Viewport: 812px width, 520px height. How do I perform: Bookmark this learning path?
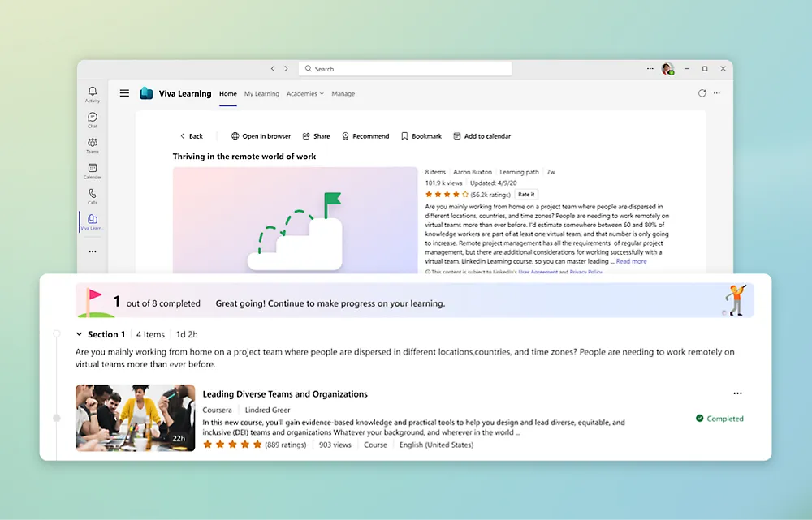tap(421, 136)
